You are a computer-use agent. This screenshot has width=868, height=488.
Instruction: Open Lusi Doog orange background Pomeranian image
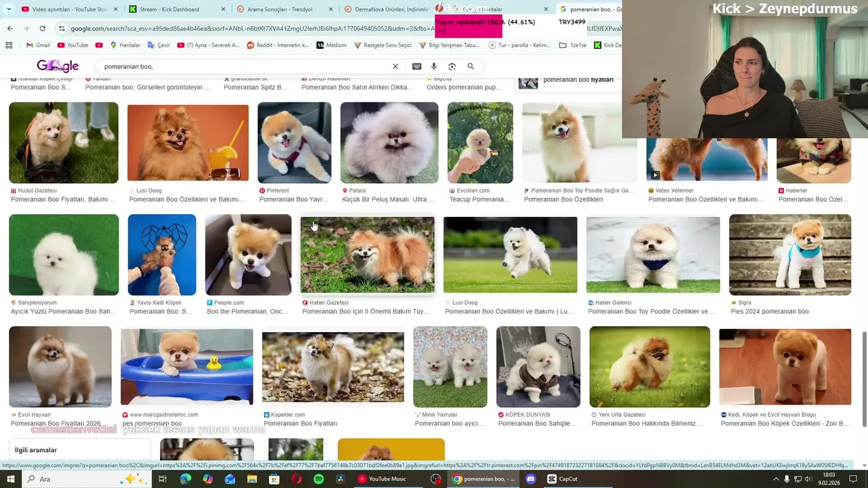(x=188, y=143)
